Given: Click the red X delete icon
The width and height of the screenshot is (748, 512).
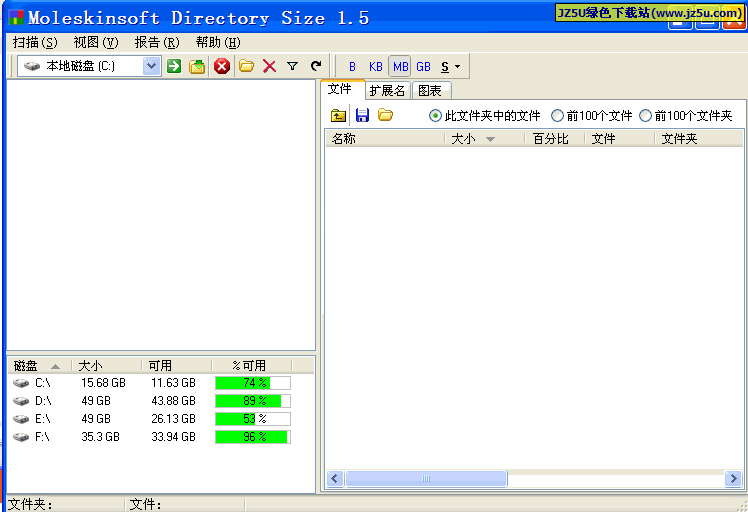Looking at the screenshot, I should click(270, 66).
